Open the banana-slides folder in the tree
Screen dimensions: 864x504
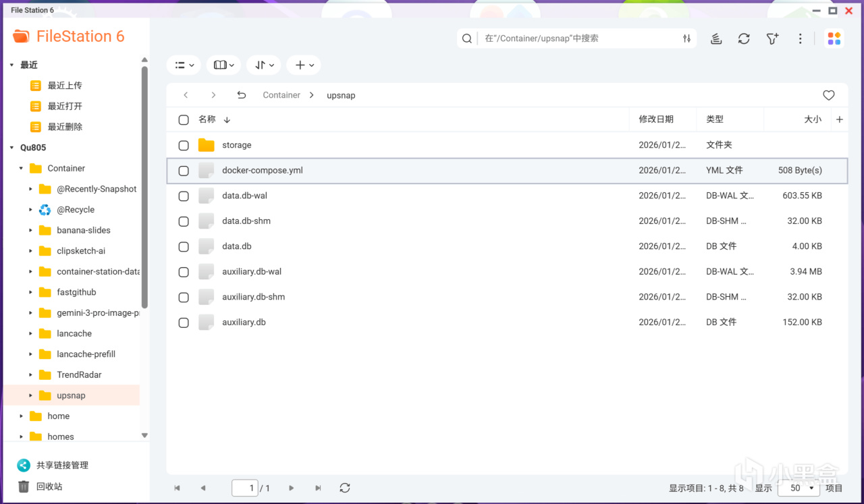[84, 231]
